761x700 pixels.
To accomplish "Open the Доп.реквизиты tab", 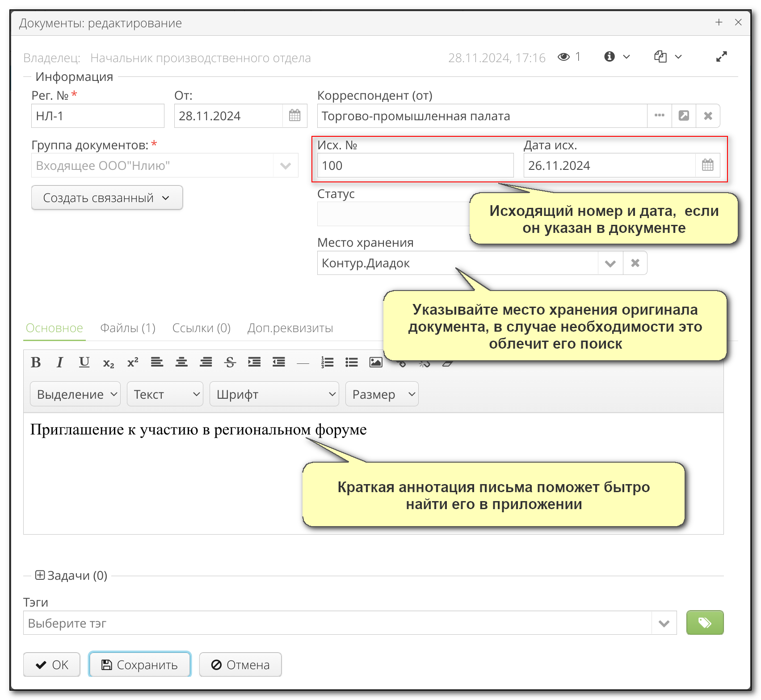I will 290,328.
